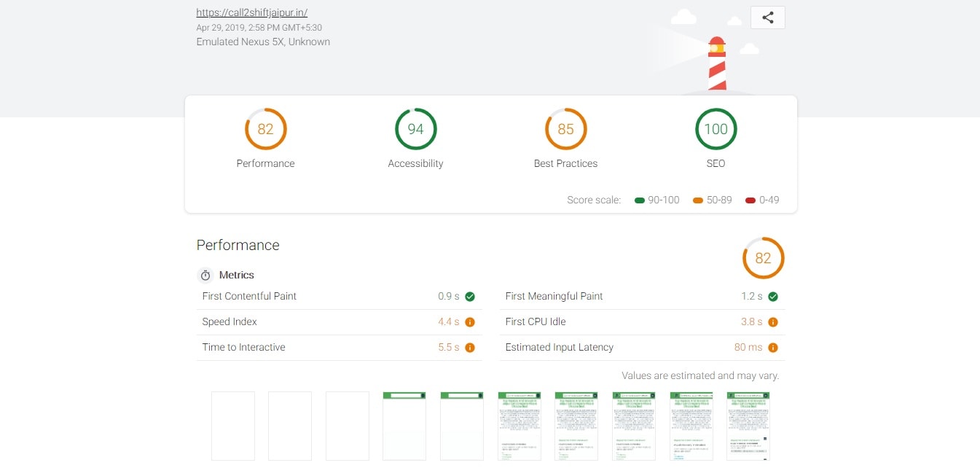The image size is (980, 476).
Task: Click the Best Practices score of 85
Action: click(x=565, y=129)
